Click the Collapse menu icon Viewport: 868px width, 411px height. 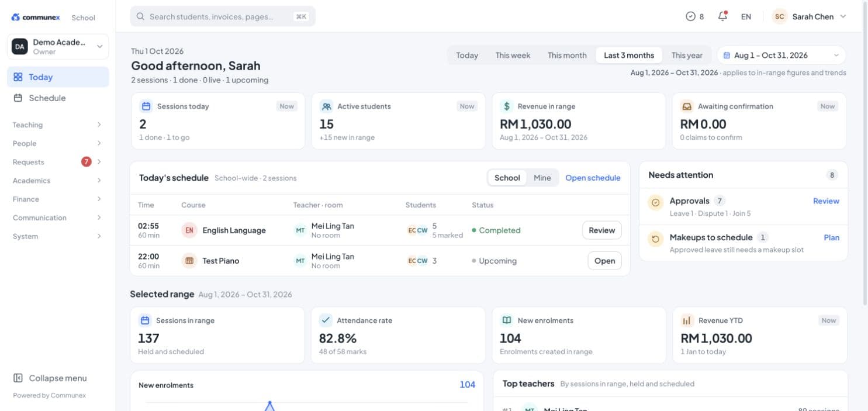point(18,378)
